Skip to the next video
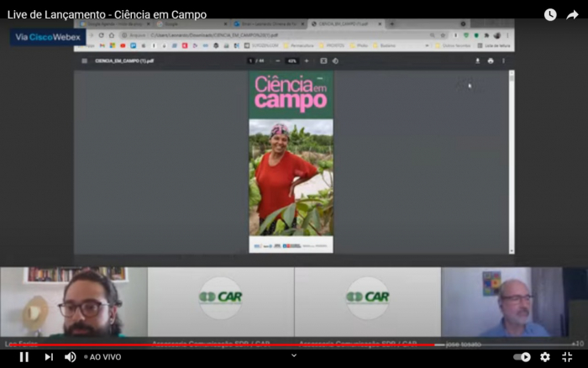The height and width of the screenshot is (368, 588). pos(49,357)
